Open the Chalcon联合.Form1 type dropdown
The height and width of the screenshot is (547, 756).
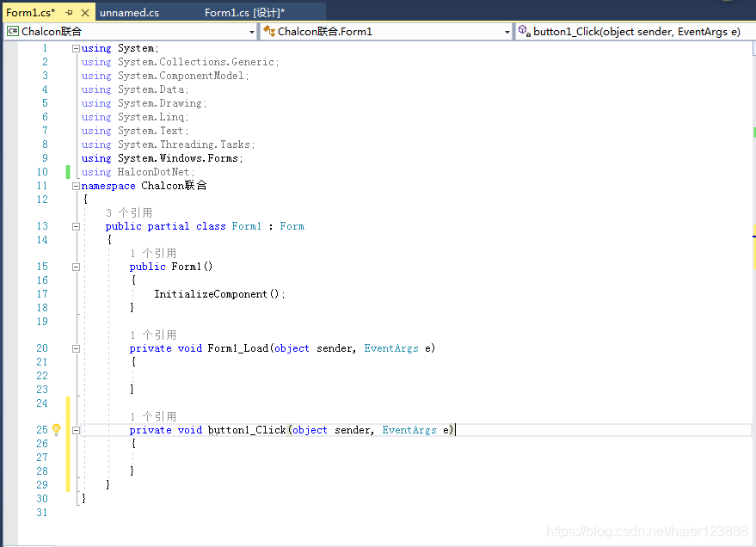point(507,32)
